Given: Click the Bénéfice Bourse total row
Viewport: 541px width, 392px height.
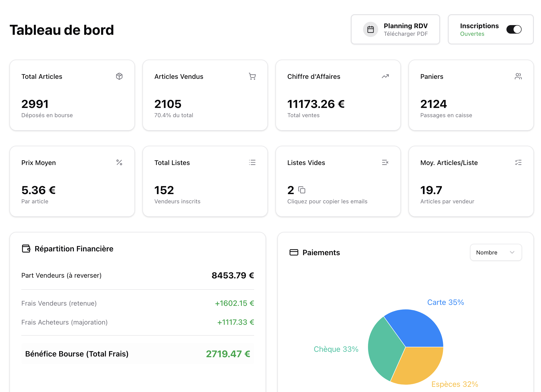Looking at the screenshot, I should tap(137, 354).
